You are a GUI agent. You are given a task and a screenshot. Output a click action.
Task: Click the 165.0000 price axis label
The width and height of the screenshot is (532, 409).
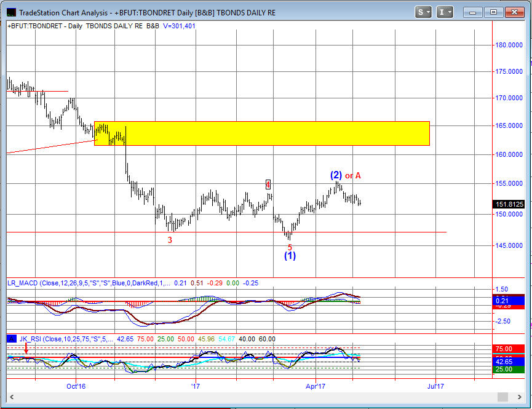509,125
